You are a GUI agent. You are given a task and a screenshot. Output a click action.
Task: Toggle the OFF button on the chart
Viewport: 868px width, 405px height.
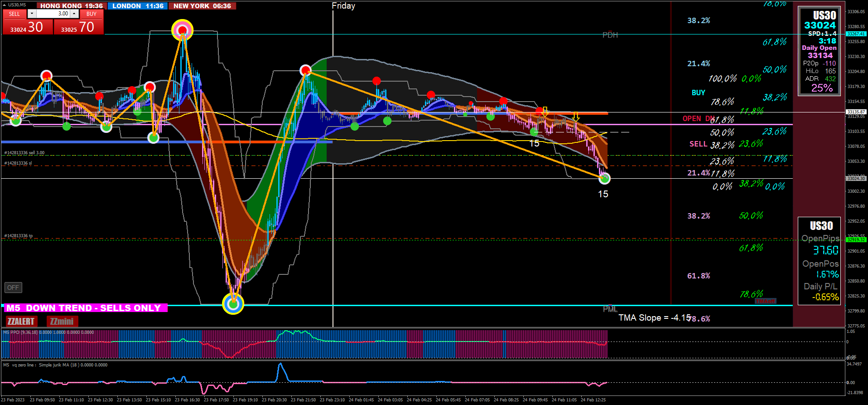click(x=13, y=288)
